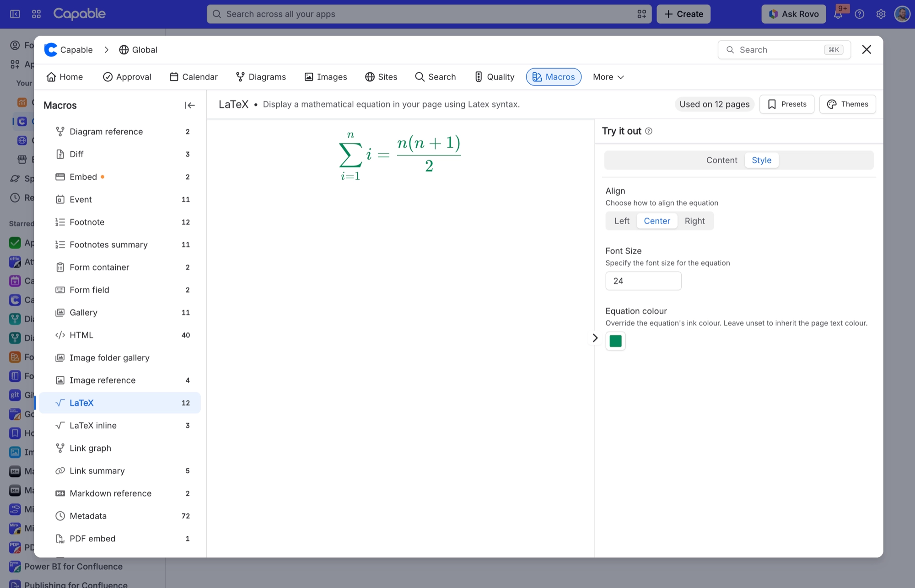Open the help question mark in header
This screenshot has height=588, width=915.
(860, 14)
